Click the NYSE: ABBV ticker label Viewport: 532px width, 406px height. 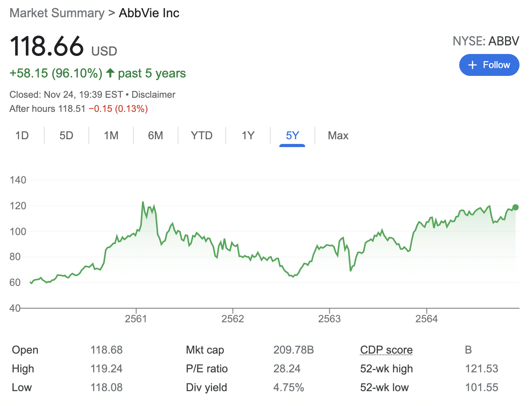(486, 41)
